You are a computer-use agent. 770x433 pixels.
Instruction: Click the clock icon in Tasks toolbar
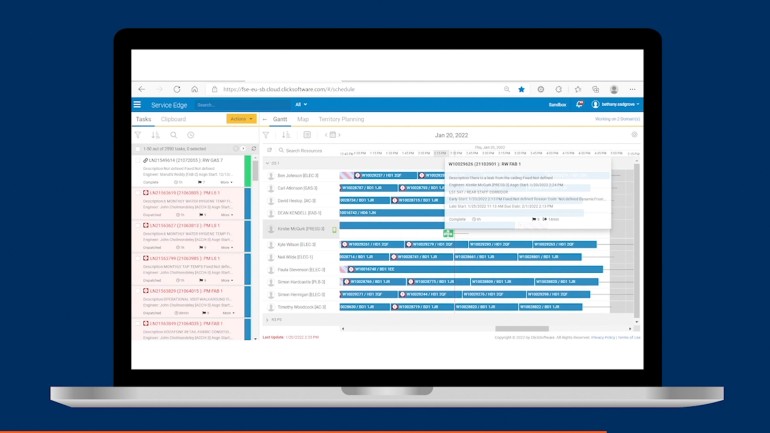click(x=191, y=135)
